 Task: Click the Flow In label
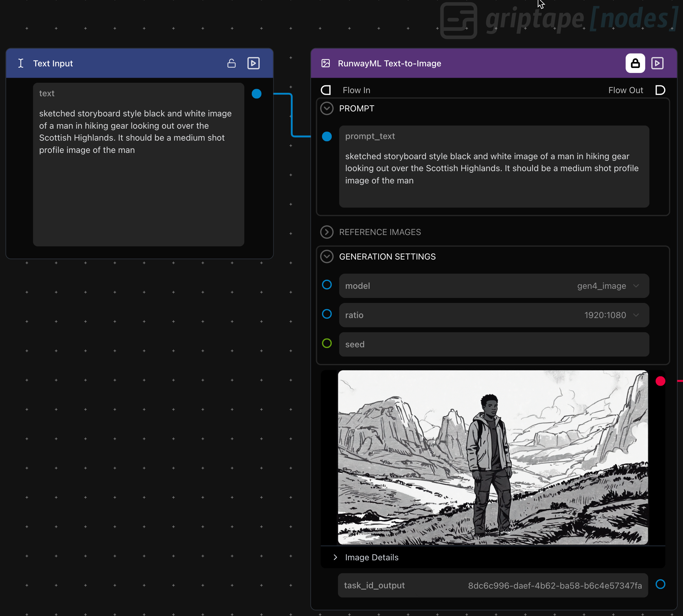(356, 90)
